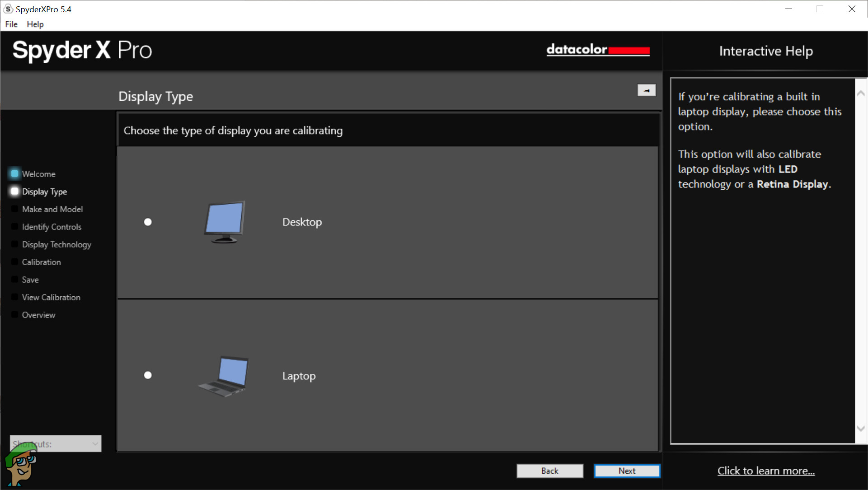Click the collapse help panel arrow icon
The image size is (868, 490).
646,90
